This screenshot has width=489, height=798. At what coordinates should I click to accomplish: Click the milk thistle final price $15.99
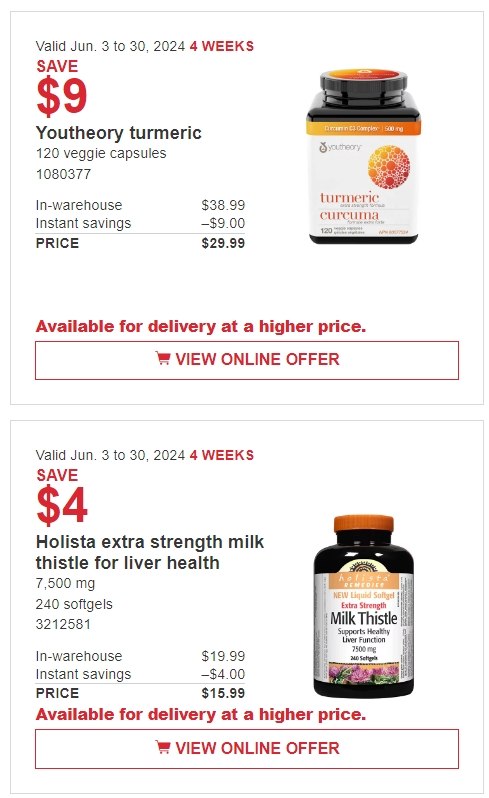pos(223,693)
